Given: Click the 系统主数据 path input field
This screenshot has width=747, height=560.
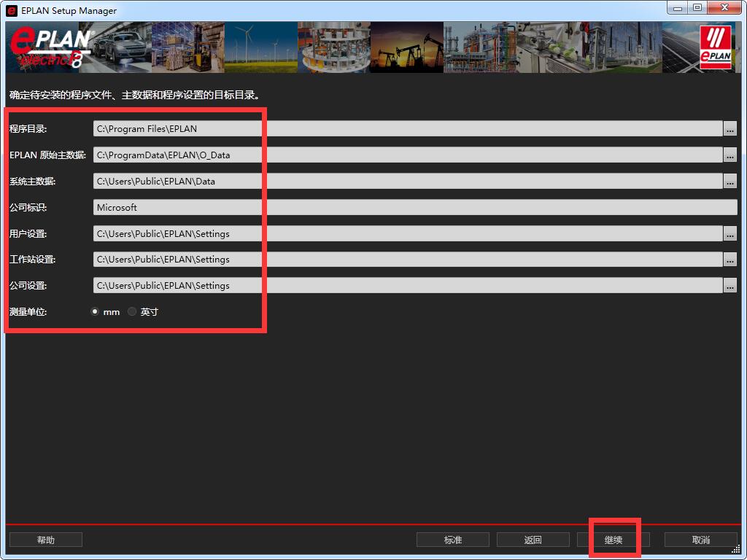Looking at the screenshot, I should [407, 181].
